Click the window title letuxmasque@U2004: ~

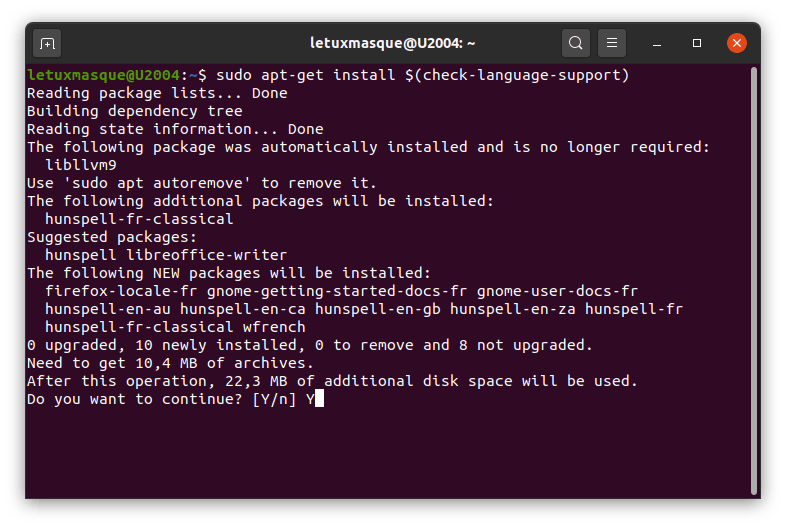pos(392,43)
